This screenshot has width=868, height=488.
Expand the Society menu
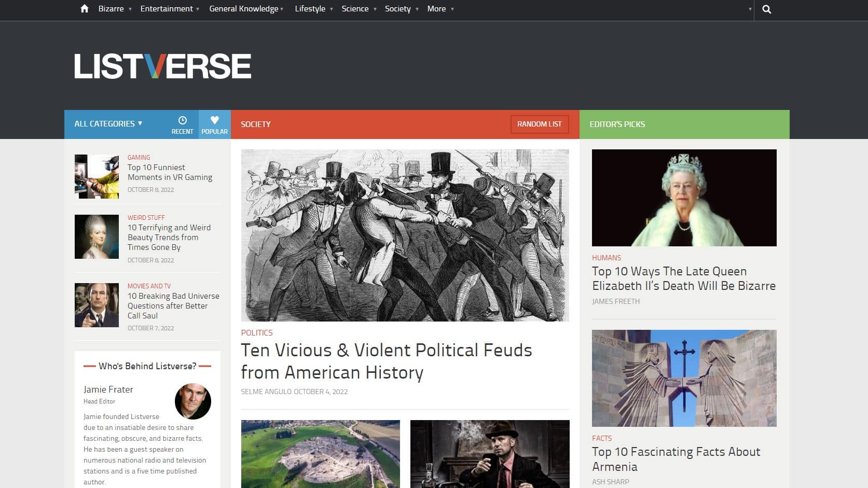[401, 9]
